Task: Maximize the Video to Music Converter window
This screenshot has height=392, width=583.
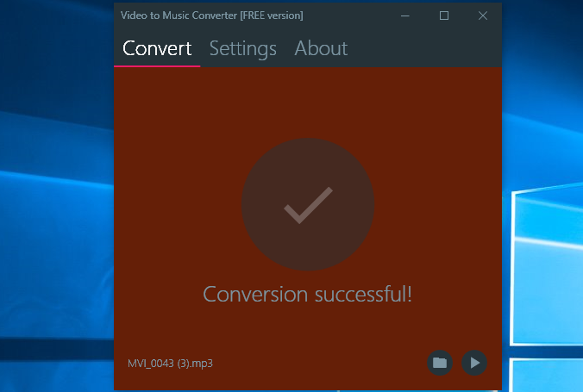Action: coord(444,16)
